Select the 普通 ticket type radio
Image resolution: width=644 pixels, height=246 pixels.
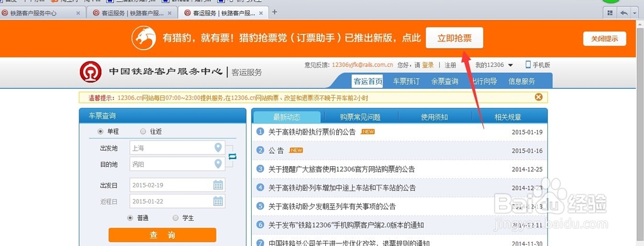(x=130, y=218)
